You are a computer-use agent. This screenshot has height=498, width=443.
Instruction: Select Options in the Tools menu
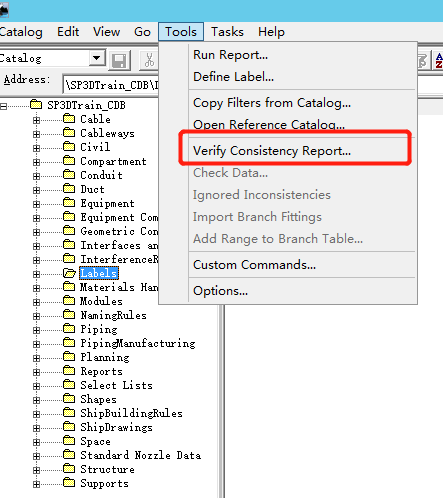[x=220, y=291]
